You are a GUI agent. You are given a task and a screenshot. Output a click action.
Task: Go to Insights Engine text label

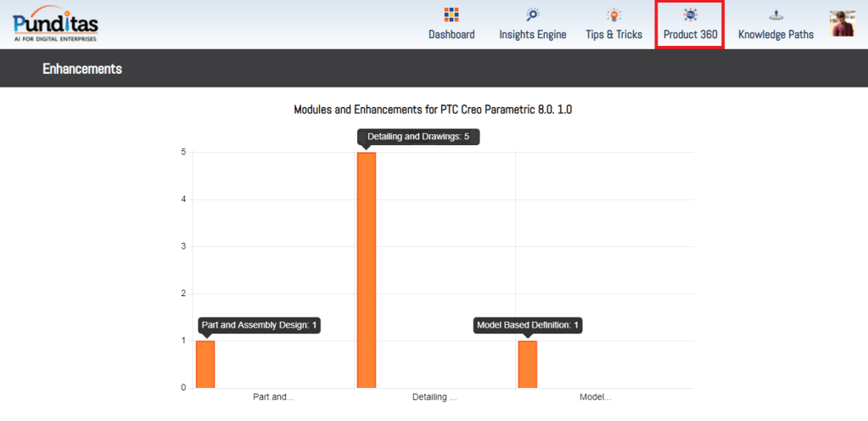click(x=532, y=35)
